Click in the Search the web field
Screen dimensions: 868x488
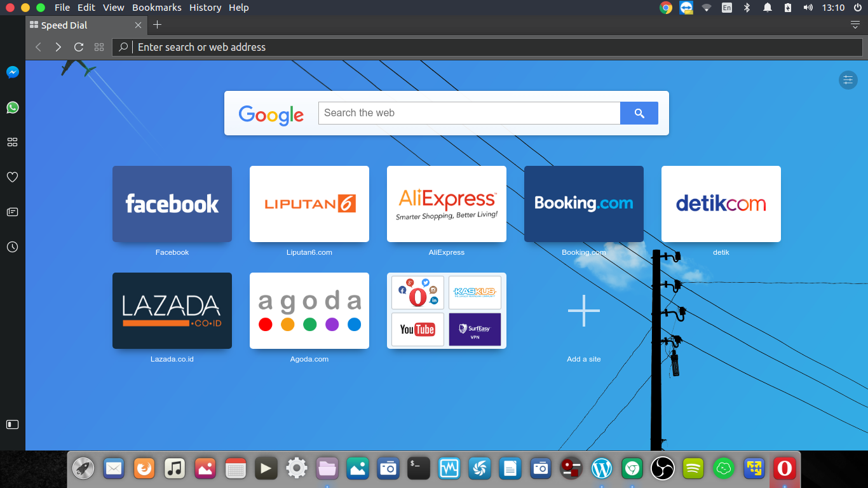click(x=469, y=113)
